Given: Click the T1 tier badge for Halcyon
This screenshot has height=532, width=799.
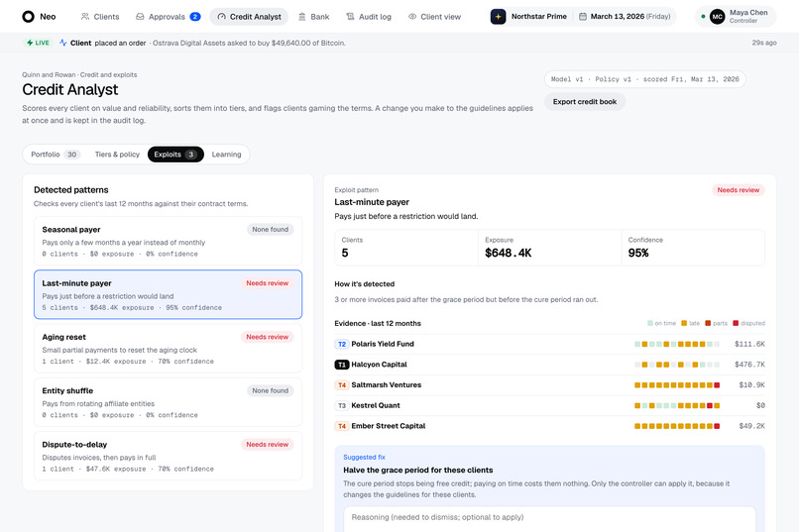Looking at the screenshot, I should tap(341, 365).
